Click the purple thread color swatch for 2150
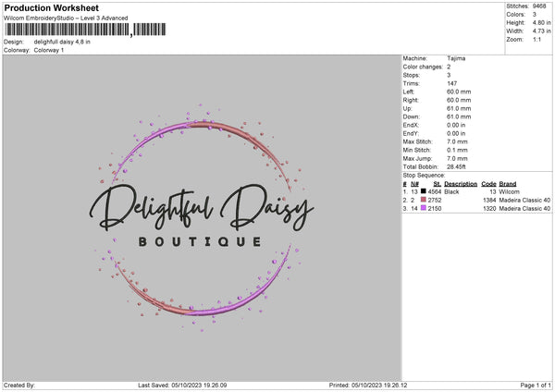The width and height of the screenshot is (555, 392). click(x=423, y=208)
